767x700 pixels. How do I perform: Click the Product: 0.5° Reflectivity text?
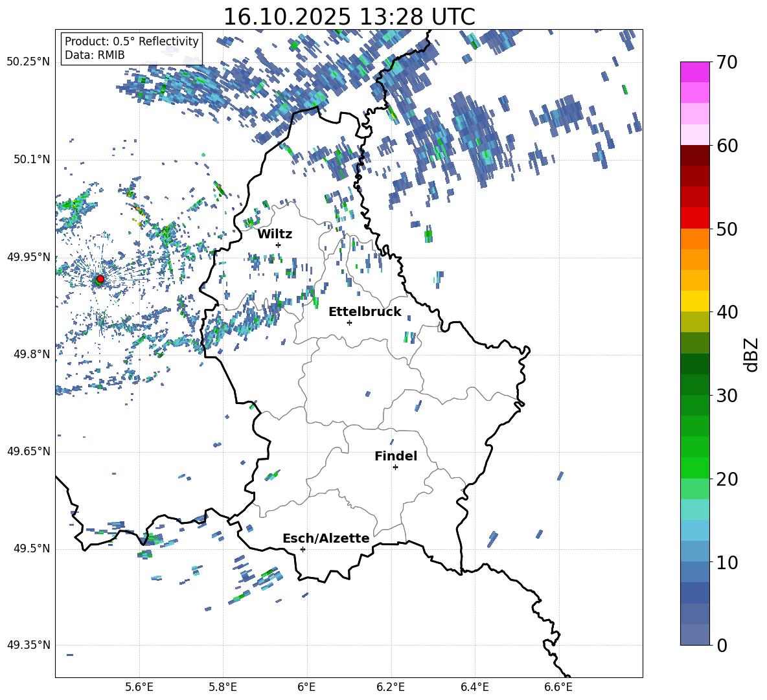point(132,41)
